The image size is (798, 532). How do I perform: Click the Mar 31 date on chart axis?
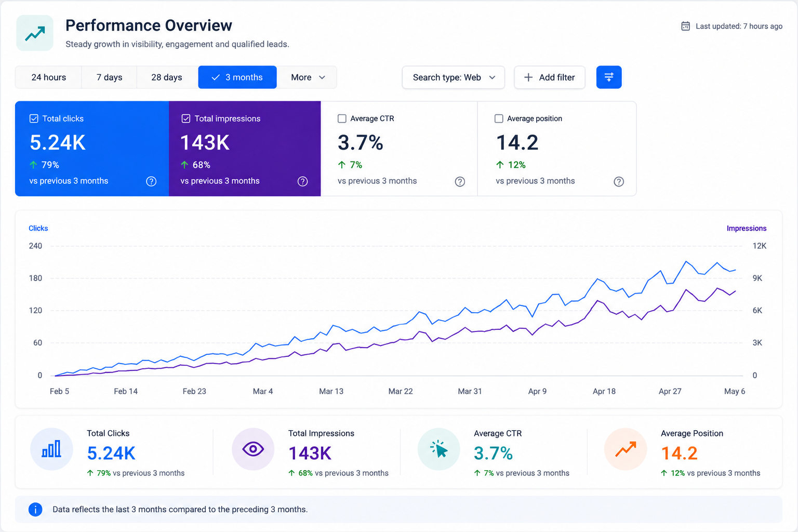click(470, 391)
